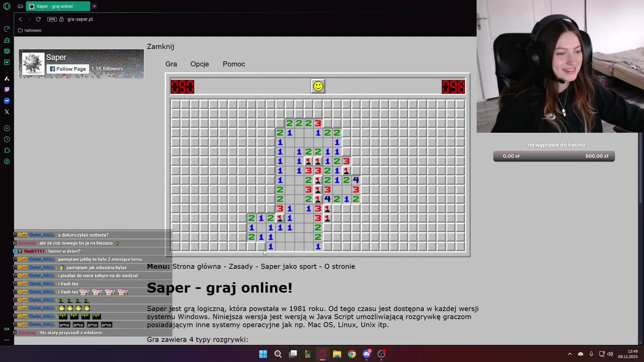Click the red number 3 beside green 2-2-2
This screenshot has width=644, height=362.
318,123
